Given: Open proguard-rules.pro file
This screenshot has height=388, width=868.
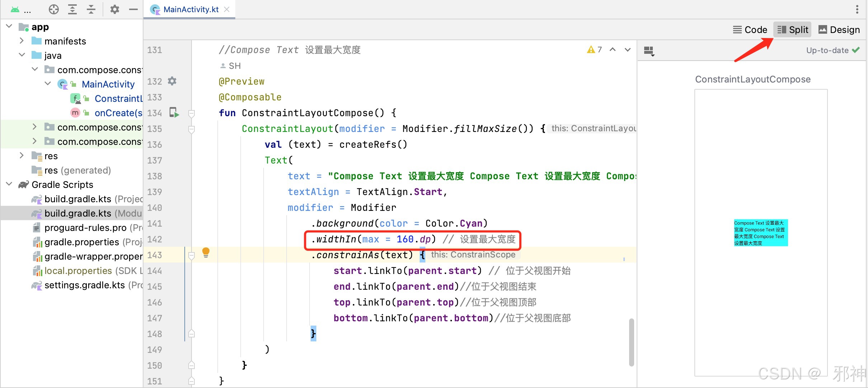Looking at the screenshot, I should click(x=93, y=228).
